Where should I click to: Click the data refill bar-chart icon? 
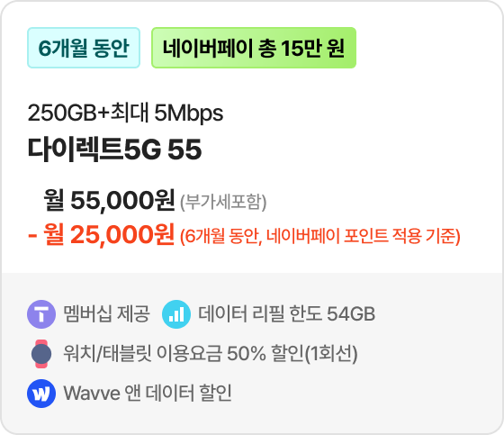(x=176, y=314)
